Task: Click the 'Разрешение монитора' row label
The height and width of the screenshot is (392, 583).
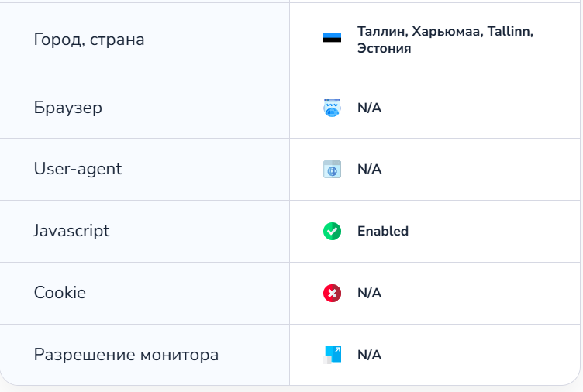Action: (126, 355)
